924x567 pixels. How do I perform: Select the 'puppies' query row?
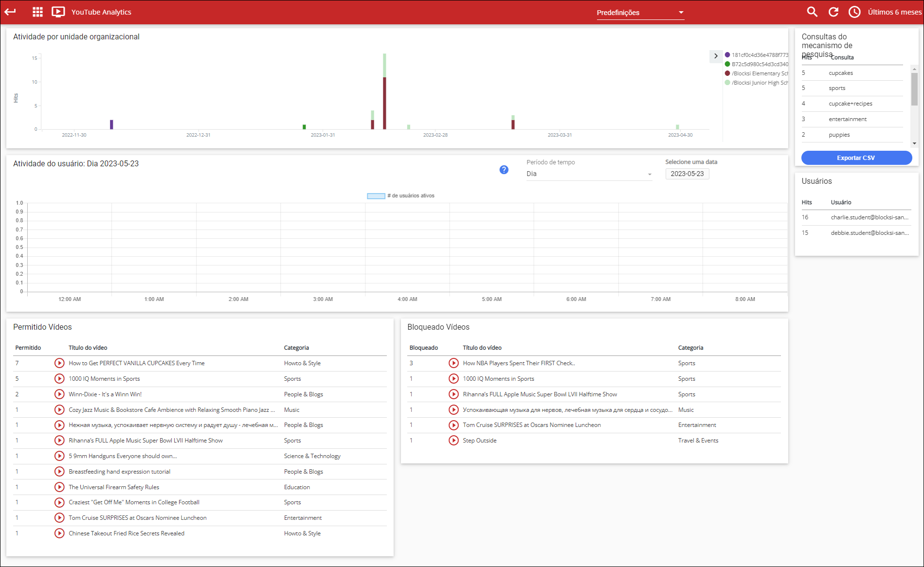click(852, 135)
